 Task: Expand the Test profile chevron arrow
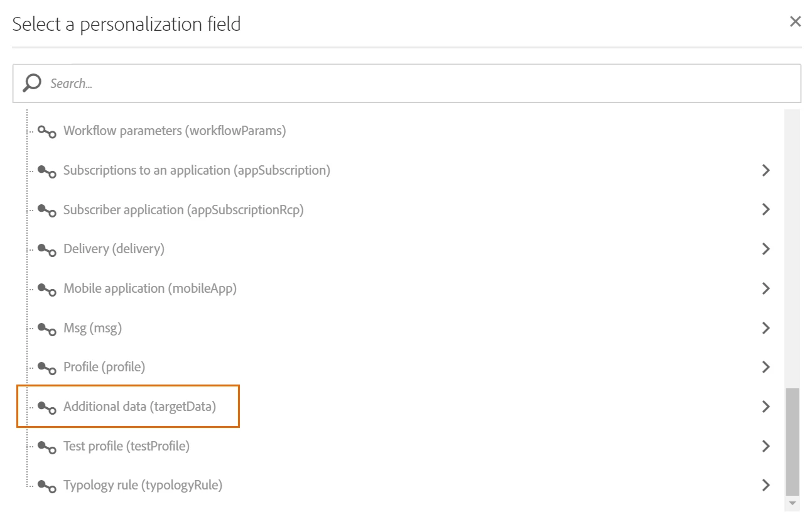tap(766, 446)
